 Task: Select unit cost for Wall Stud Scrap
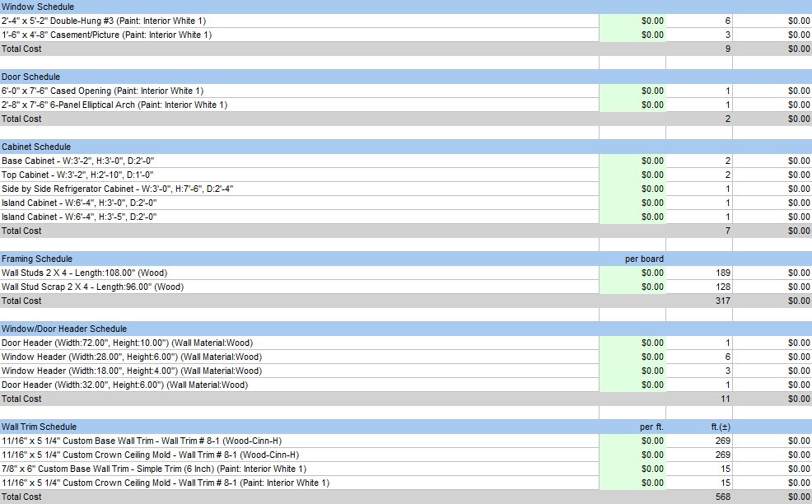(x=632, y=287)
